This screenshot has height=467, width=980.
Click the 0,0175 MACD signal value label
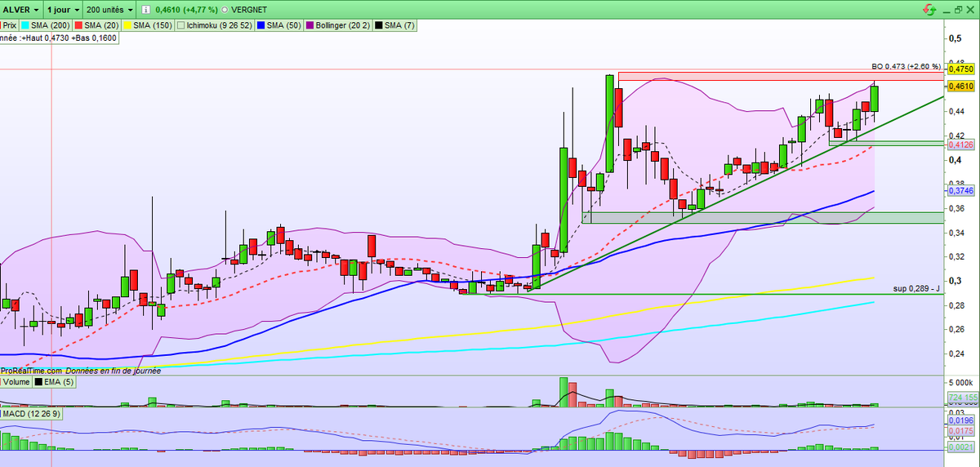point(960,430)
